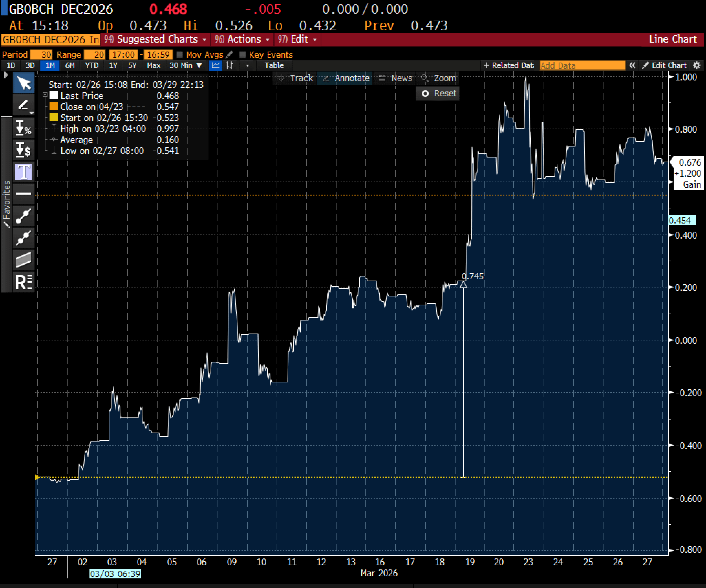This screenshot has width=706, height=588.
Task: Click the Period 30 input field
Action: (41, 55)
